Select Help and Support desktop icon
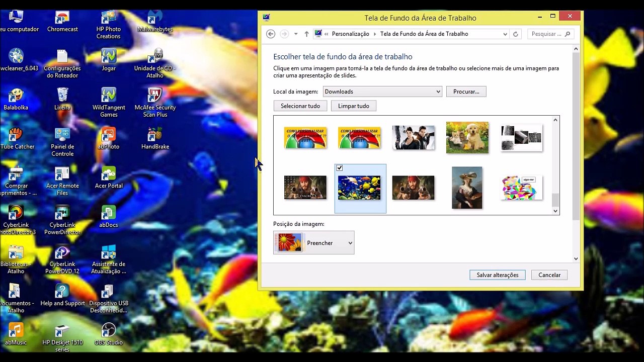Screen dimensions: 644x362 (x=62, y=296)
